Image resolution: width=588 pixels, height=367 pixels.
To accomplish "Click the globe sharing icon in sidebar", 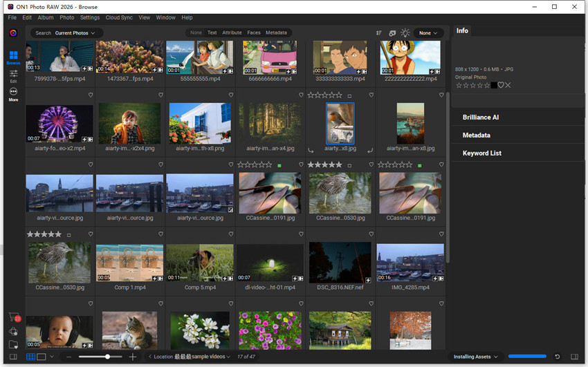I will click(x=13, y=331).
